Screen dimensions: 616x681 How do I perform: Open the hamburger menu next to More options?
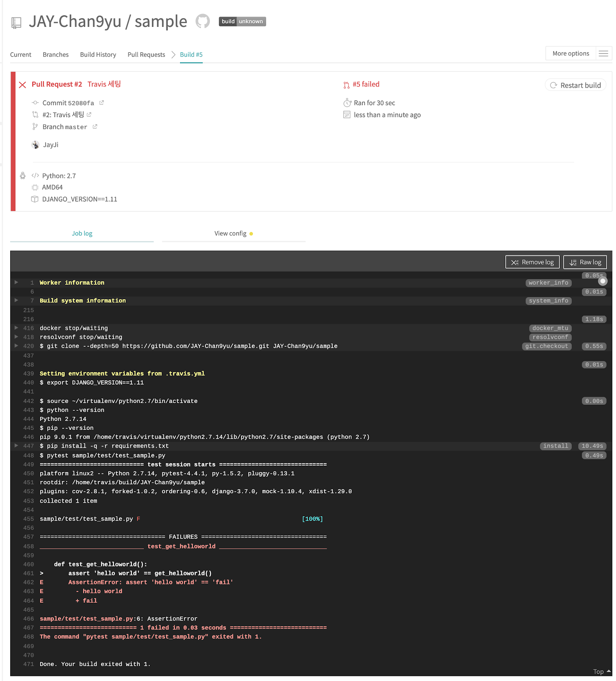tap(603, 54)
